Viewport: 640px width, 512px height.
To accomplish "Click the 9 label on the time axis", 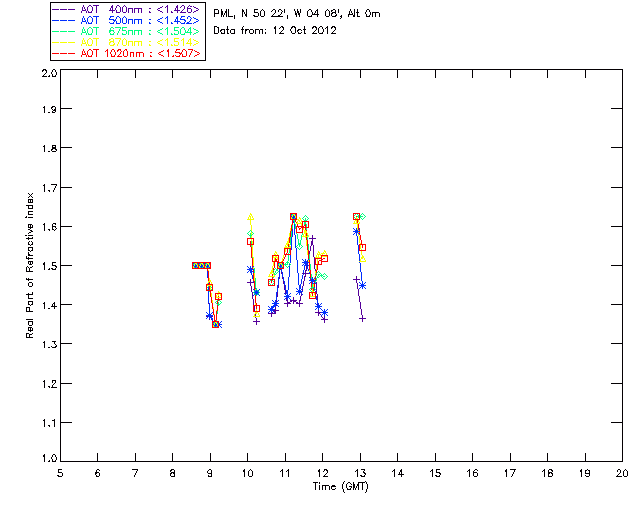I will (210, 474).
